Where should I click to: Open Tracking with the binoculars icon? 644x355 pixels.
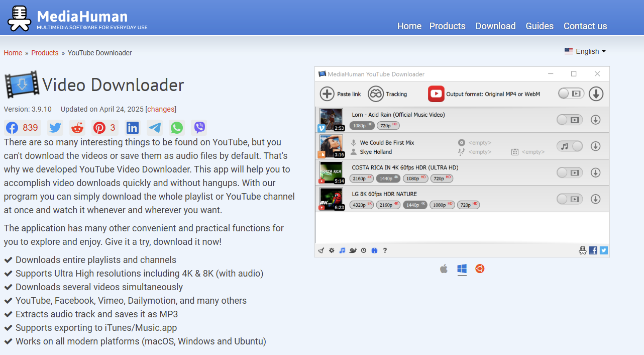[x=376, y=94]
